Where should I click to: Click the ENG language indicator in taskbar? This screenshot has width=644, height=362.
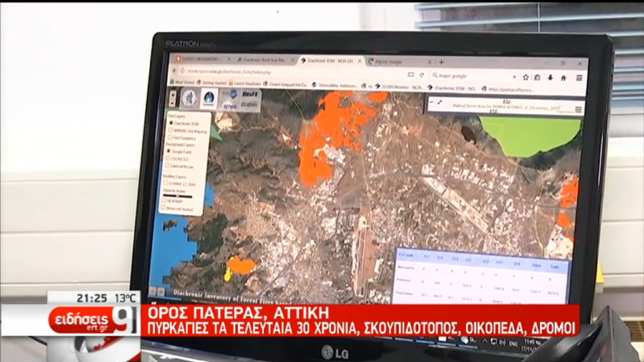(x=513, y=343)
